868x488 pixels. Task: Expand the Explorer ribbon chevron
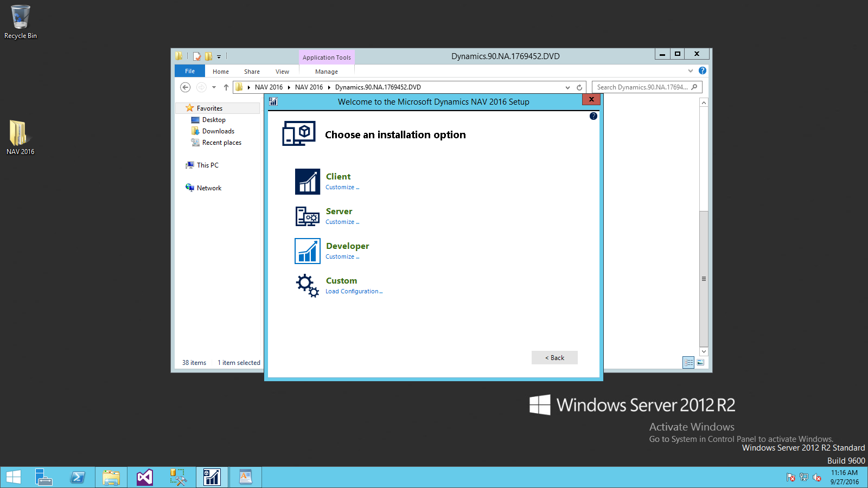click(x=691, y=71)
